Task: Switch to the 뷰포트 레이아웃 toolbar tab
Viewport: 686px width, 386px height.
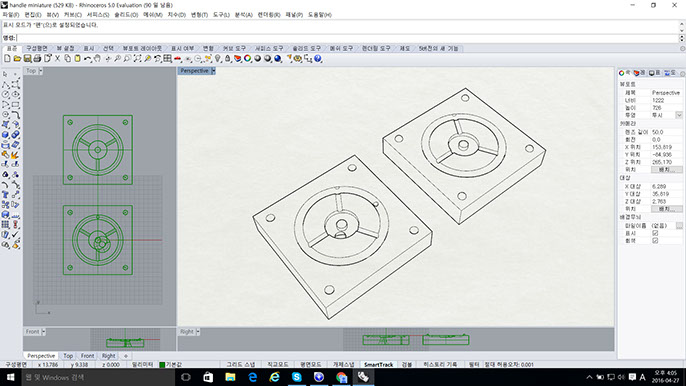Action: tap(142, 48)
